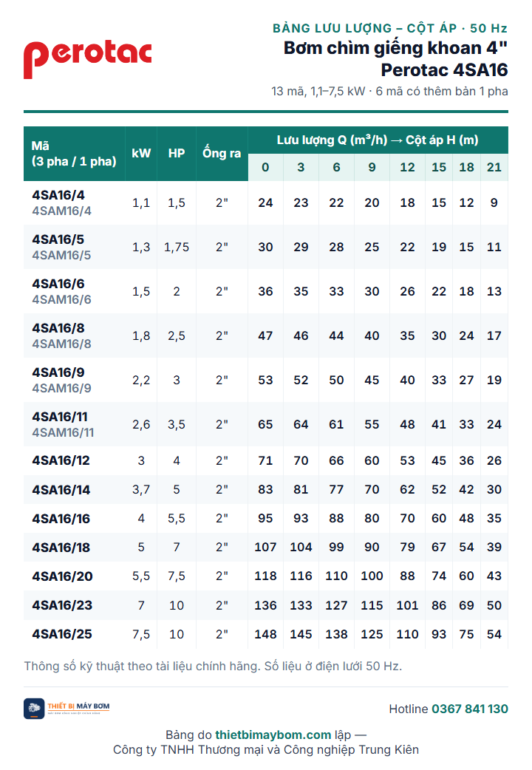Image resolution: width=532 pixels, height=770 pixels.
Task: Click the Perotac logo
Action: 87,59
